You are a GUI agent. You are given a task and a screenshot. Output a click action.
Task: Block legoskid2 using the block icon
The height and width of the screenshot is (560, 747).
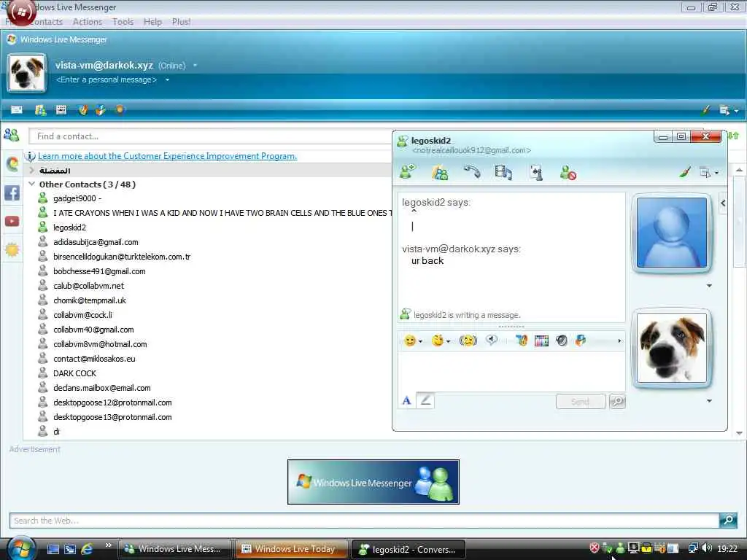point(568,172)
